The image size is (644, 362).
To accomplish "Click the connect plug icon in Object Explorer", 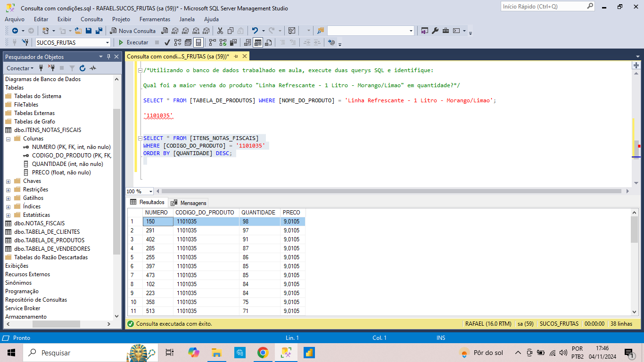I will pyautogui.click(x=41, y=68).
